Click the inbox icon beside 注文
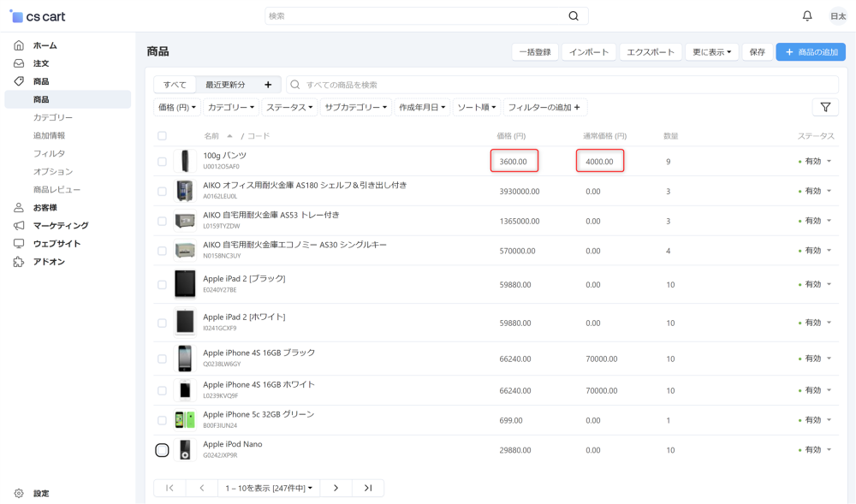This screenshot has width=856, height=504. point(19,63)
